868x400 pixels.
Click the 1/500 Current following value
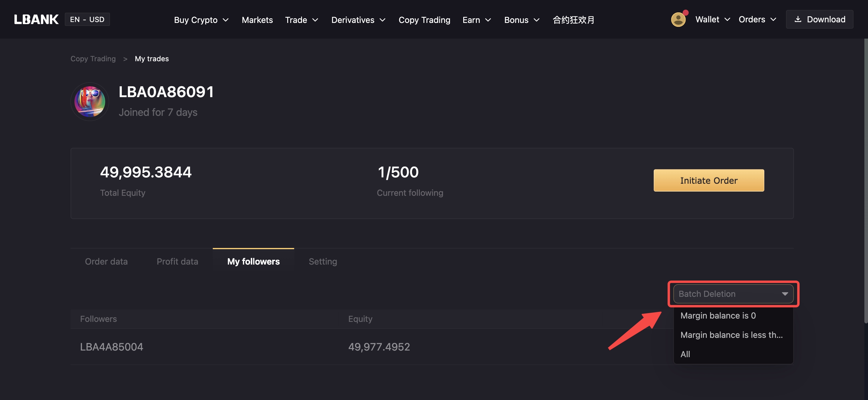(398, 172)
